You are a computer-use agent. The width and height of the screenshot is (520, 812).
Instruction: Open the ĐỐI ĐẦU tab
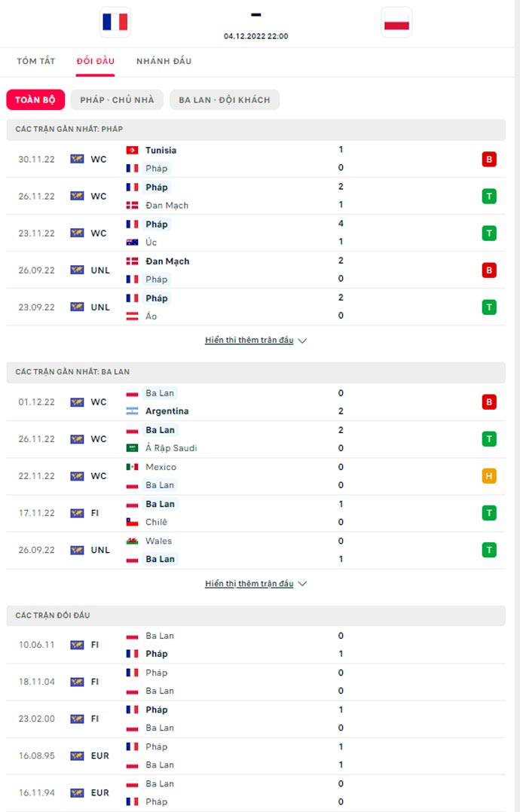tap(95, 61)
